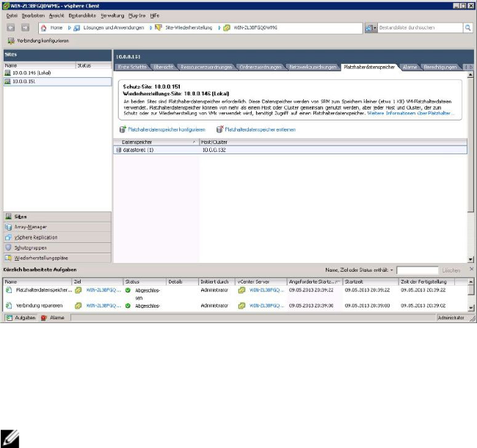Open Wiederherstellungspläne icon in sidebar
The width and height of the screenshot is (477, 448).
[x=9, y=258]
